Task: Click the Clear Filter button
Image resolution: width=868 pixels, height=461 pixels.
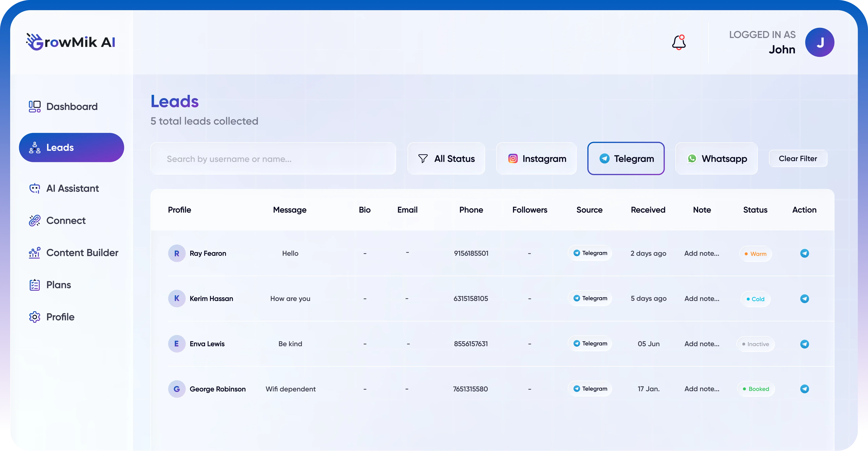Action: [798, 158]
